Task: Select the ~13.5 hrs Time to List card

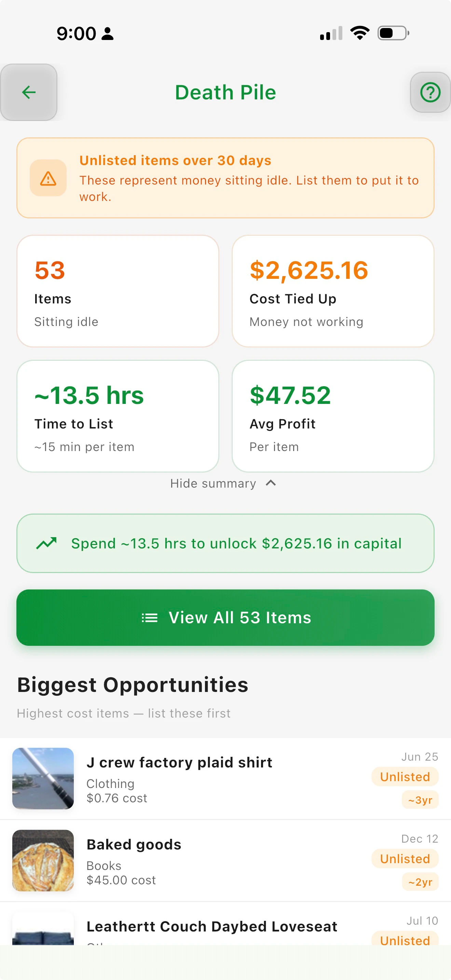Action: click(x=118, y=416)
